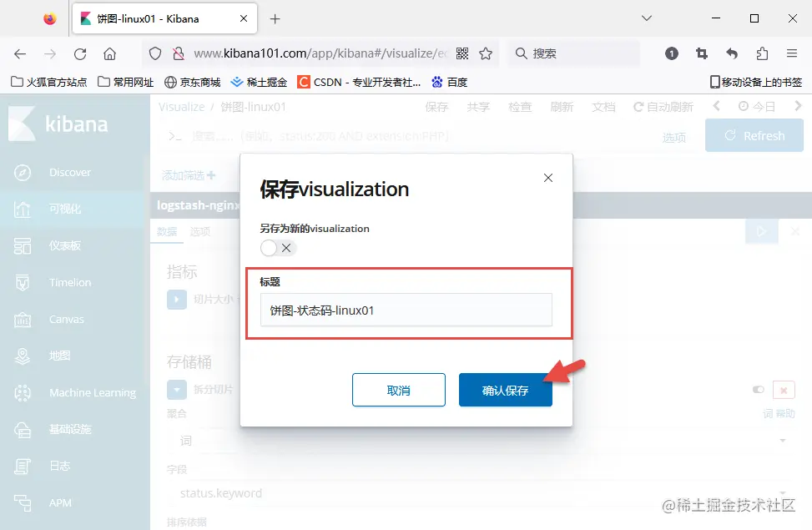Click the Kibana logo
The image size is (812, 530).
[x=58, y=124]
